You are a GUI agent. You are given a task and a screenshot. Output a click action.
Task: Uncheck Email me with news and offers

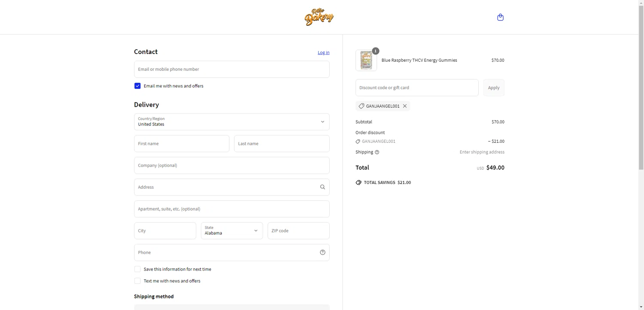[x=137, y=86]
